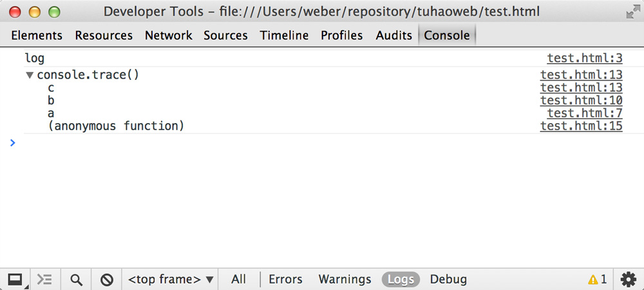Follow the test.html:15 link
The height and width of the screenshot is (290, 644).
pyautogui.click(x=581, y=126)
